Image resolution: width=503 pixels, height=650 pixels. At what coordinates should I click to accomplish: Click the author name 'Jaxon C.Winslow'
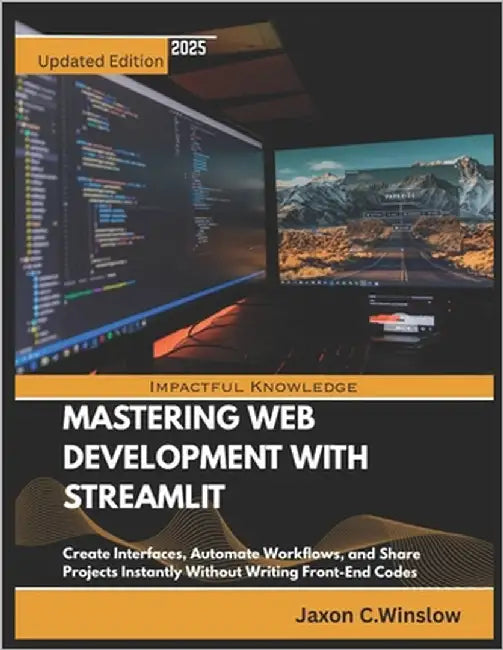coord(378,616)
